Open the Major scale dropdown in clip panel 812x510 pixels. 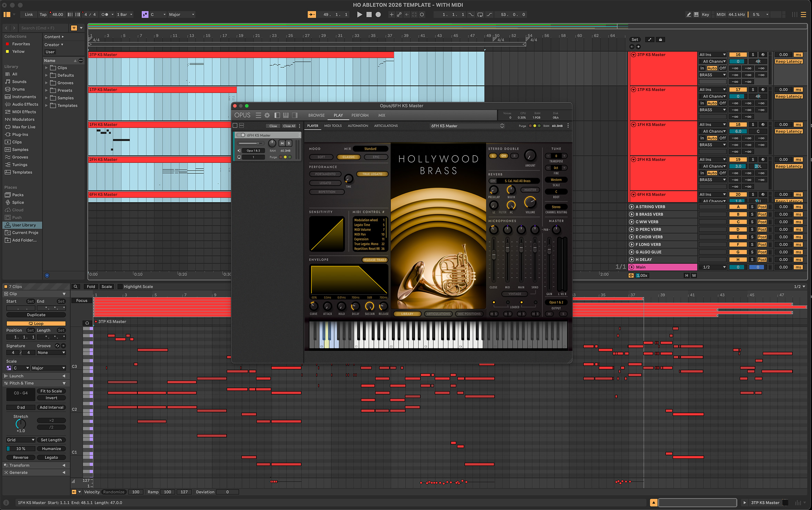click(48, 368)
